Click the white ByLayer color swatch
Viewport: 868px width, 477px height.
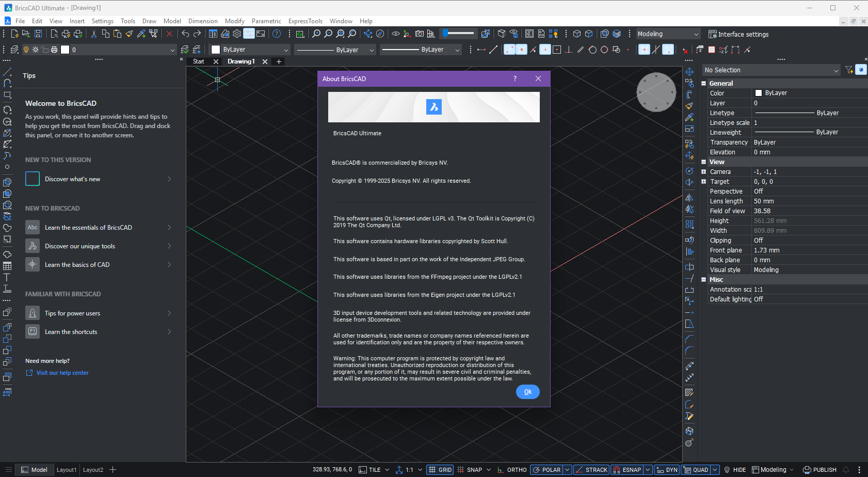[x=216, y=50]
